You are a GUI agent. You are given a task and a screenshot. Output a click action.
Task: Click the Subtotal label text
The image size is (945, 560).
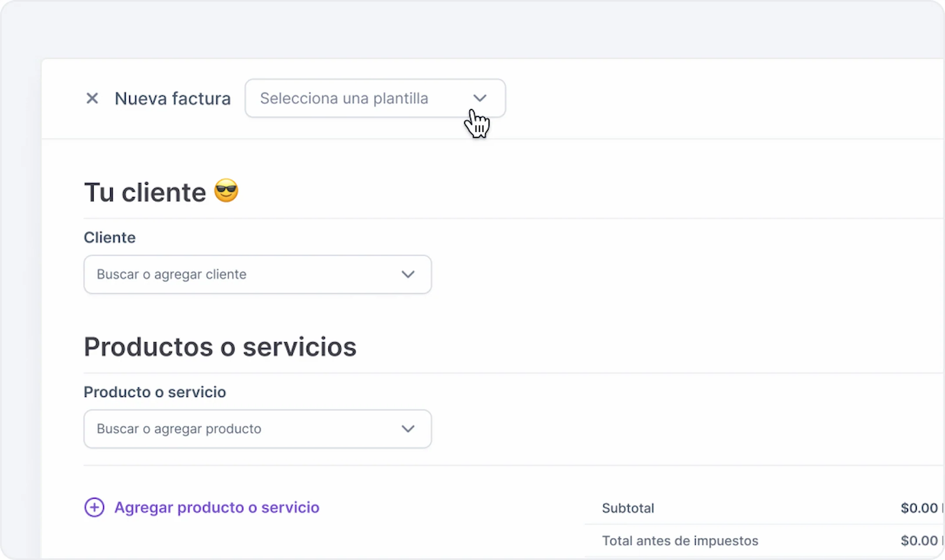point(628,507)
